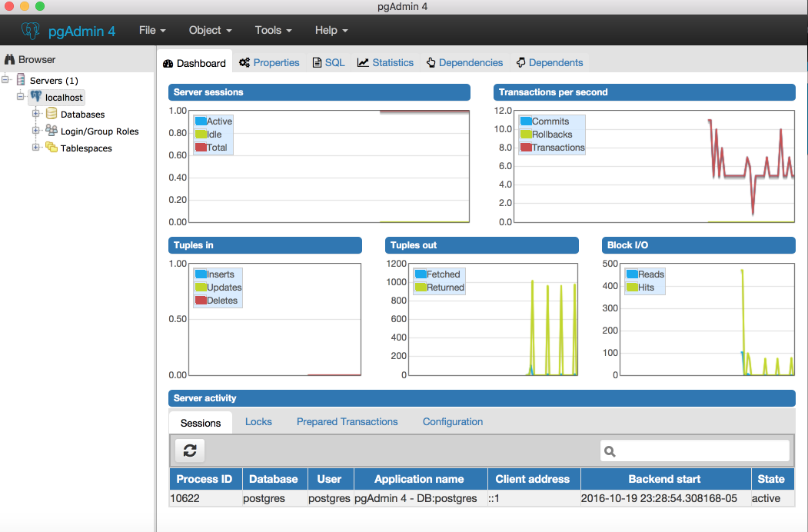Click the Browser binoculars icon
Screen dimensions: 808x532
pos(9,59)
